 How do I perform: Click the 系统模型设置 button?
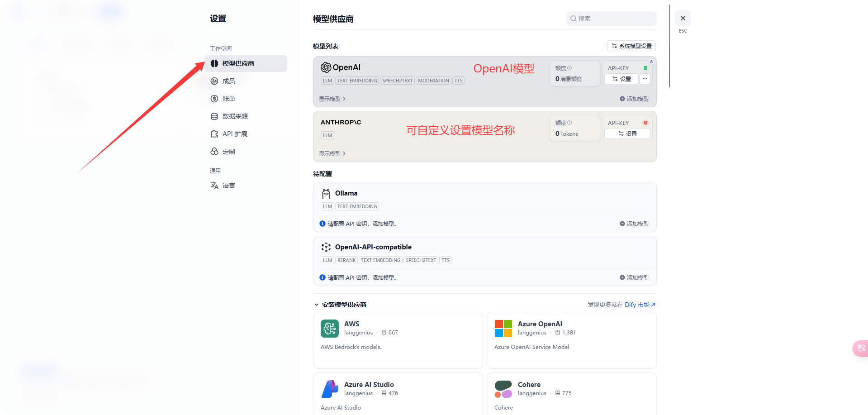(631, 46)
